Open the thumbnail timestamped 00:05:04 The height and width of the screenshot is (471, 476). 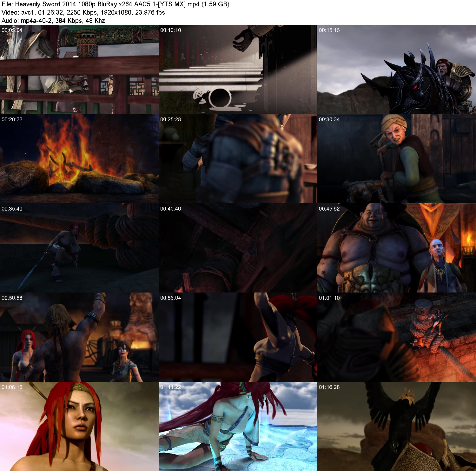pyautogui.click(x=79, y=69)
